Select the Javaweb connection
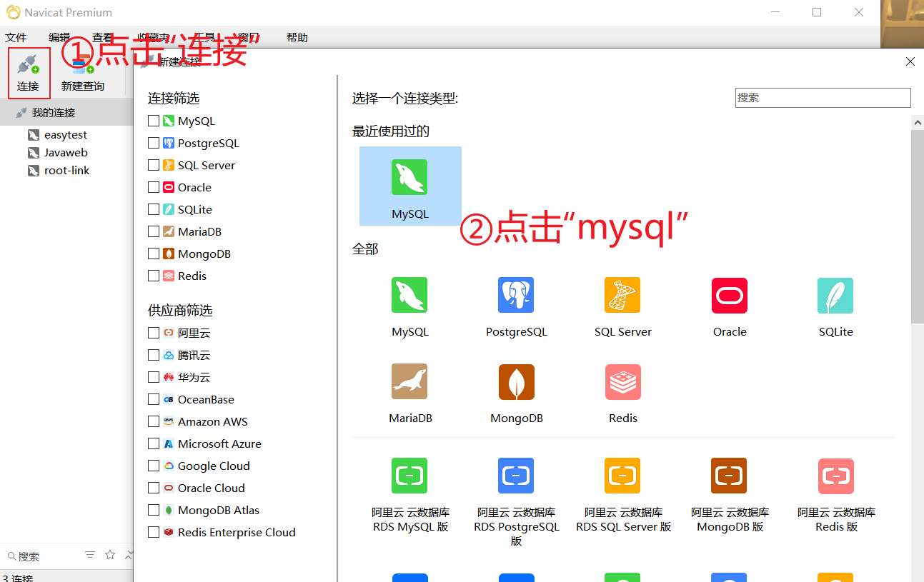 [66, 153]
